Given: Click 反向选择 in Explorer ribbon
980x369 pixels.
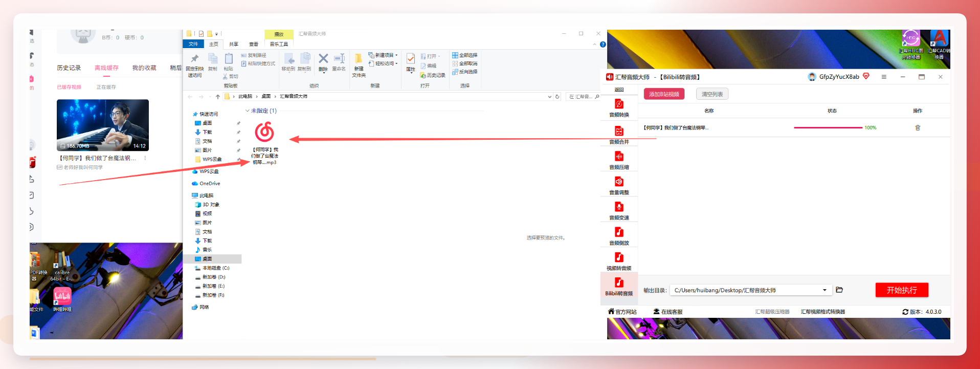Looking at the screenshot, I should point(465,72).
